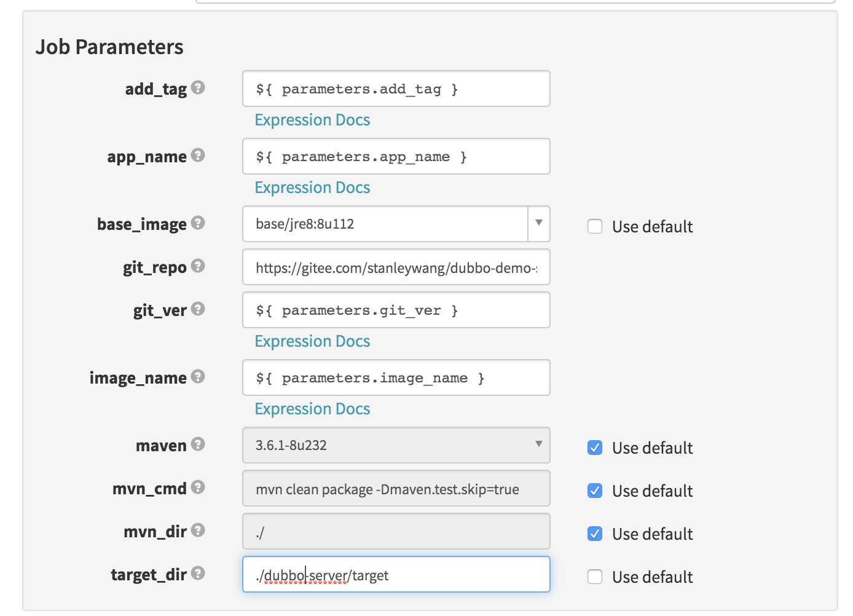Click the base/jre8:8u112 combo box text
The width and height of the screenshot is (853, 616).
point(305,224)
